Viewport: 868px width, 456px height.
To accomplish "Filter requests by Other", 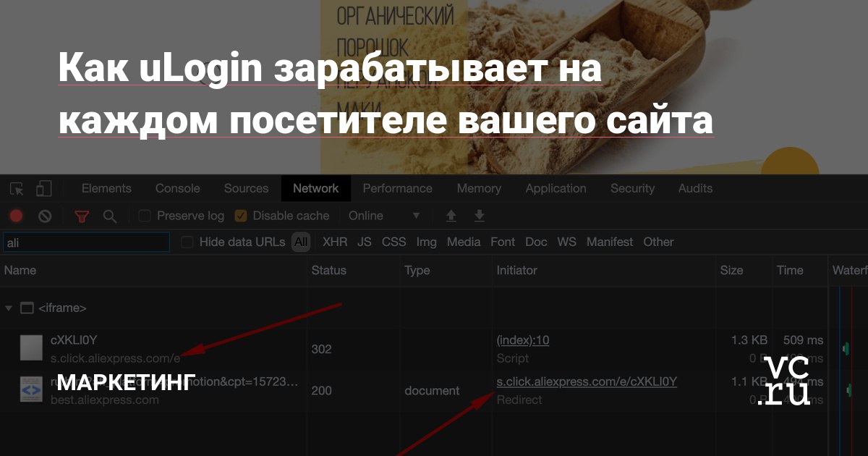I will click(658, 242).
